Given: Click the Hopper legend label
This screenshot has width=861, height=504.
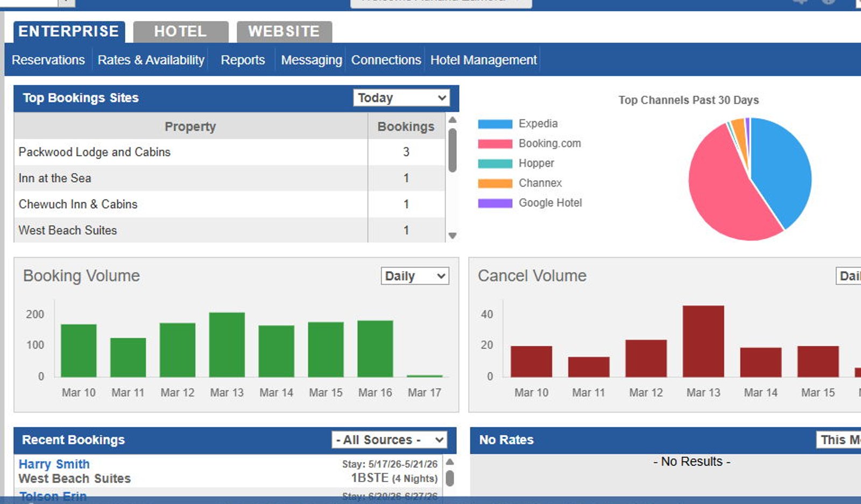Looking at the screenshot, I should pos(537,164).
